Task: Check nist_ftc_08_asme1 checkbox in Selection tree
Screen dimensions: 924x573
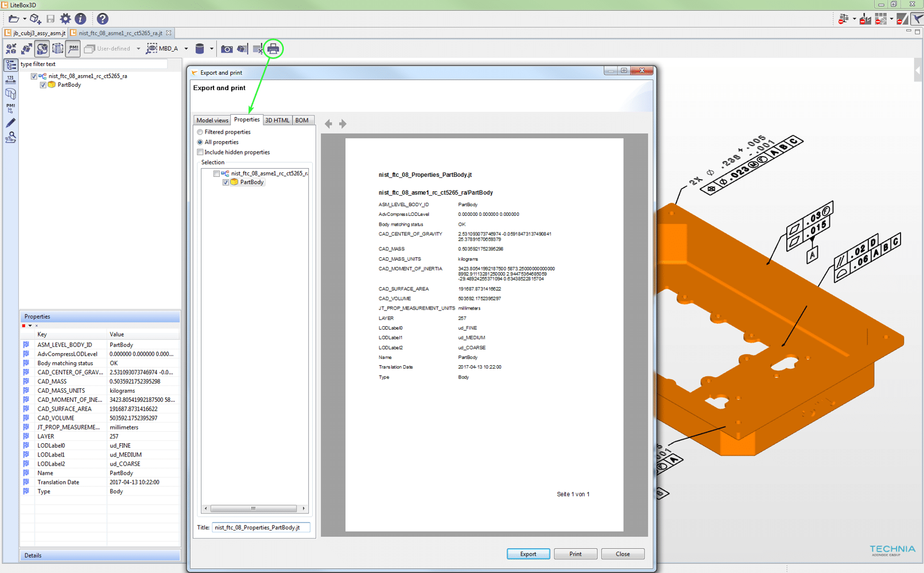Action: tap(216, 173)
